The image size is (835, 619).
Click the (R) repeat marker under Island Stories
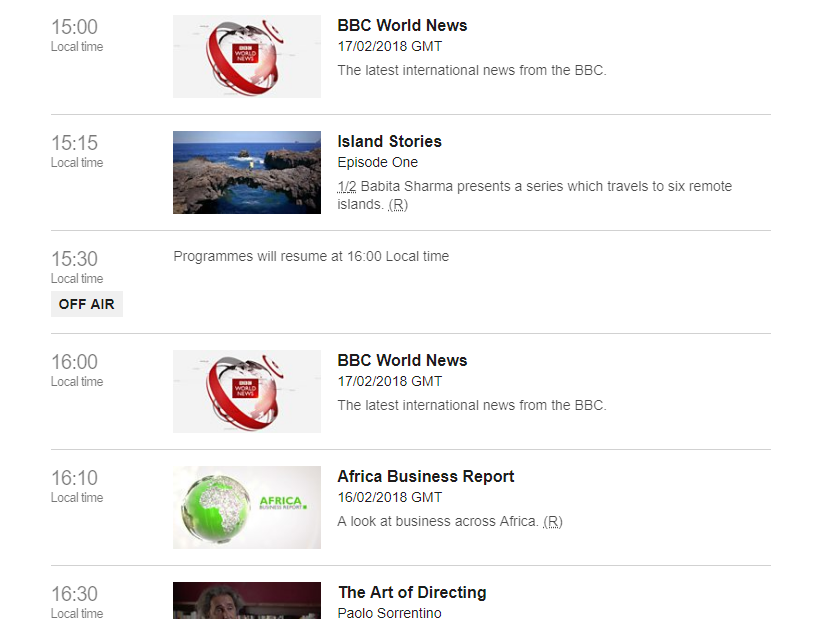[x=398, y=205]
